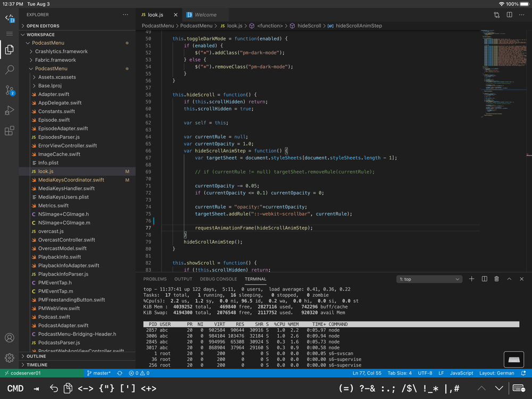The image size is (532, 399).
Task: Maximize the terminal panel with the up chevron
Action: pos(509,279)
